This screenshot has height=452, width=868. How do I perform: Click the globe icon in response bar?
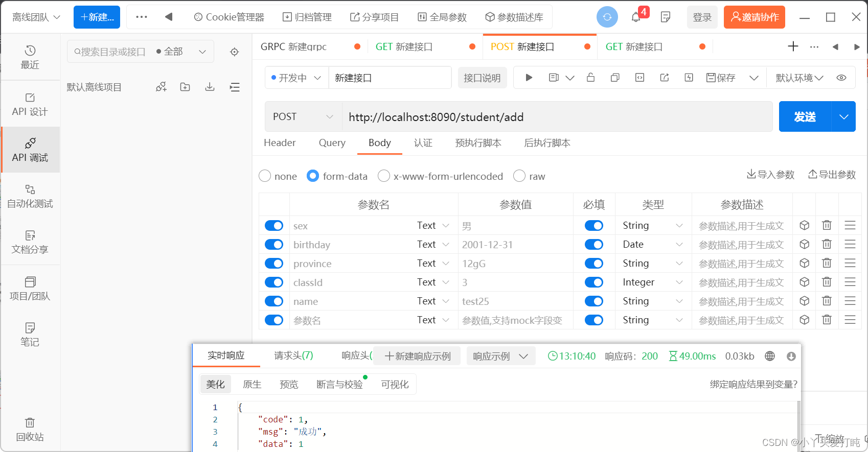click(x=770, y=356)
